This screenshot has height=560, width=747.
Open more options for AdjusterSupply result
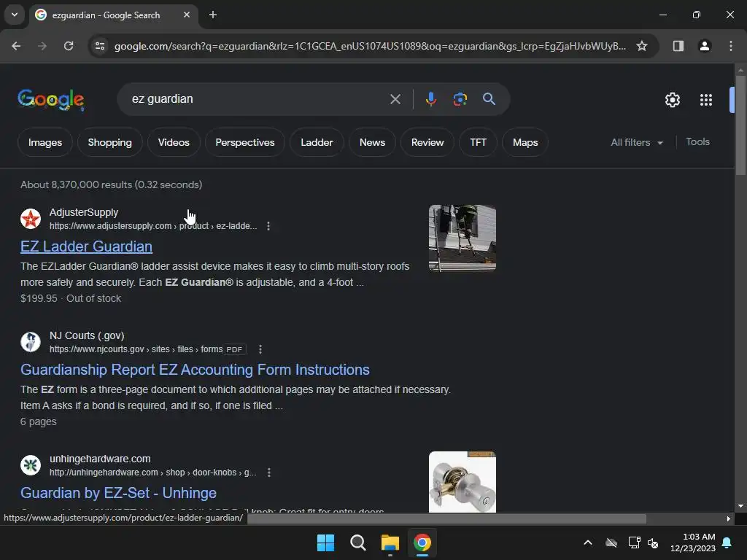tap(268, 226)
